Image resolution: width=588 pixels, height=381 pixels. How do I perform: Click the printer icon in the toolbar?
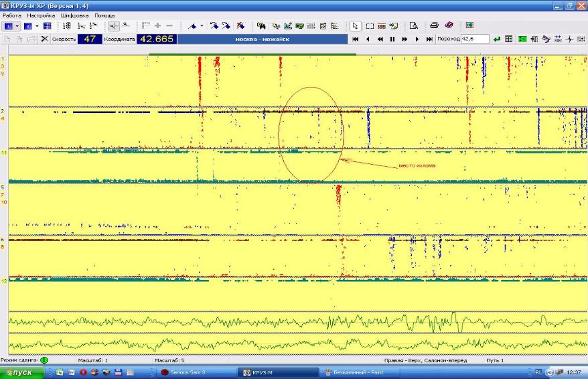pyautogui.click(x=434, y=25)
